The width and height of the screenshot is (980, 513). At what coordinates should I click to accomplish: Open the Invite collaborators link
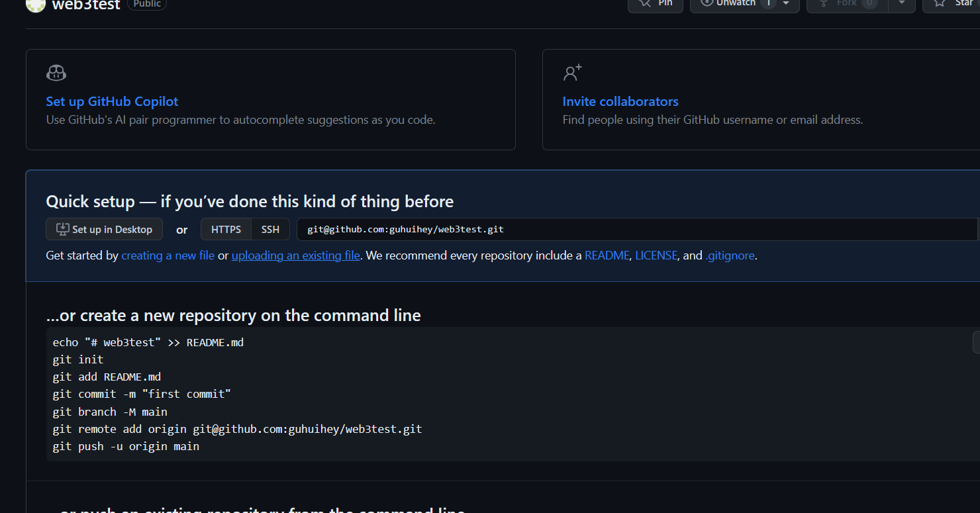click(620, 101)
